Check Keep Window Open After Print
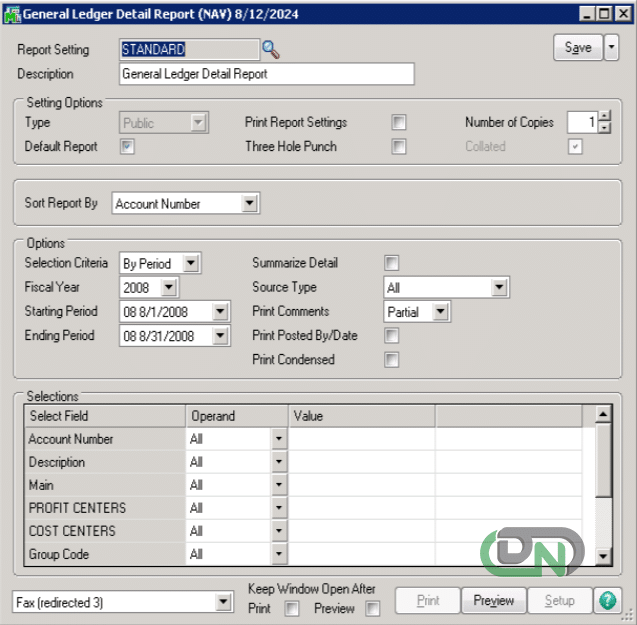The height and width of the screenshot is (625, 637). coord(291,608)
